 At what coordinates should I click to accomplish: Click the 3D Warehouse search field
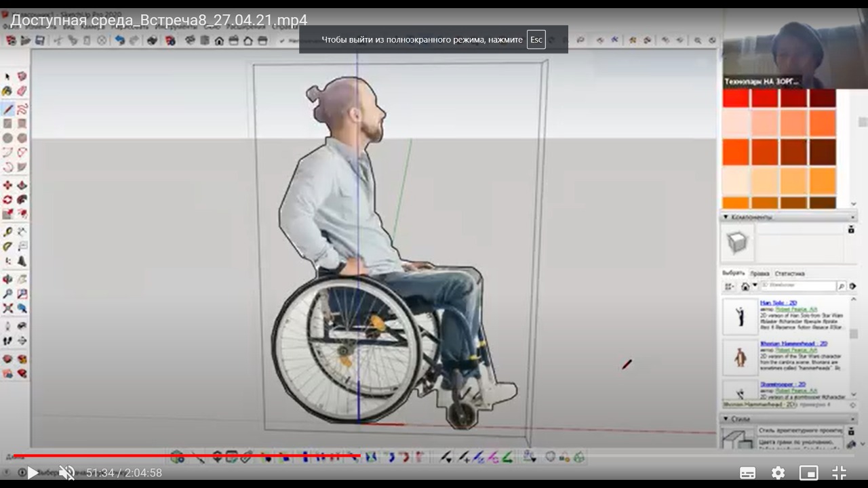(799, 286)
